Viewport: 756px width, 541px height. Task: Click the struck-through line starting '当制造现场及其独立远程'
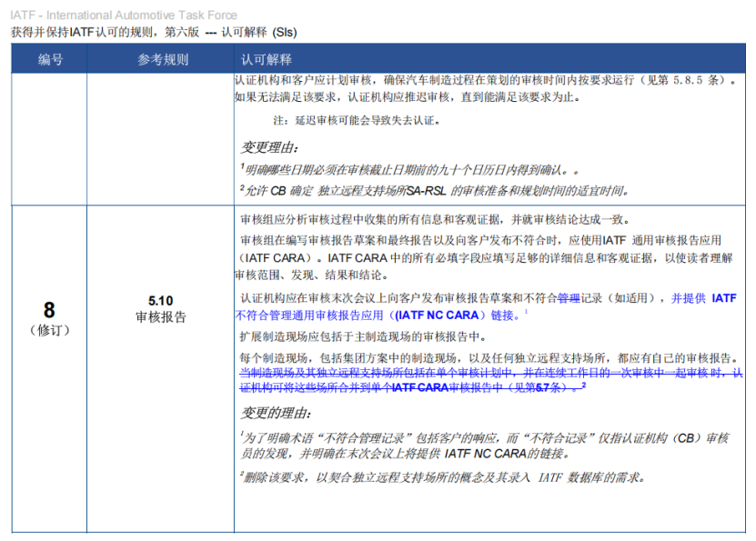click(x=491, y=373)
